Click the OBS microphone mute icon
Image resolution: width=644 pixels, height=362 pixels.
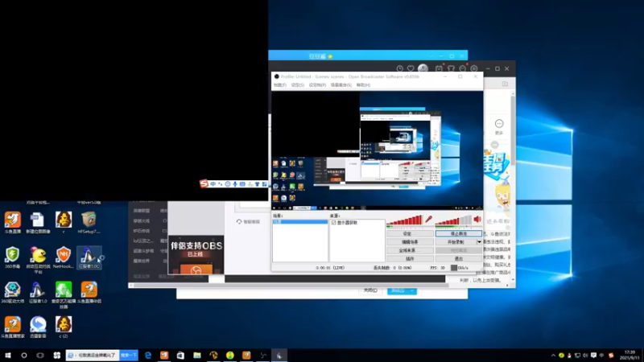428,220
